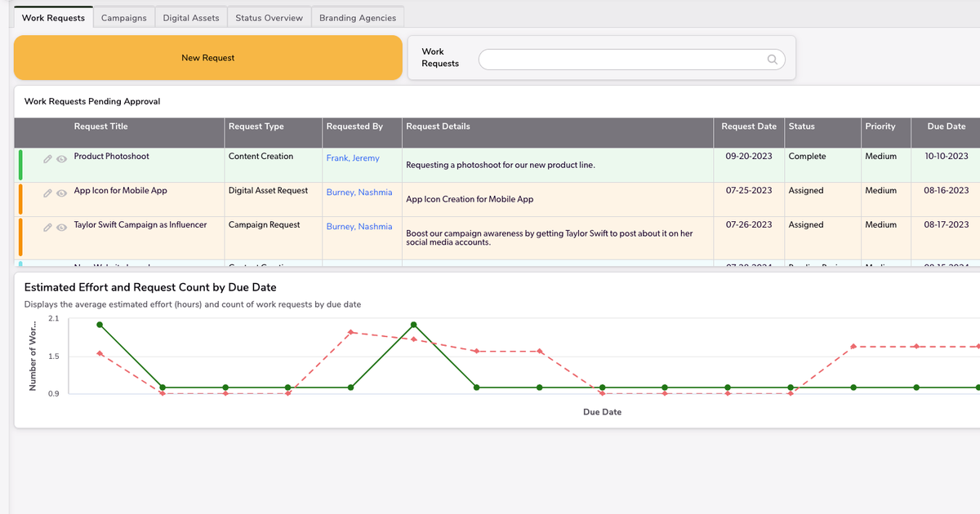The width and height of the screenshot is (980, 514).
Task: Open the Campaigns tab
Action: (124, 18)
